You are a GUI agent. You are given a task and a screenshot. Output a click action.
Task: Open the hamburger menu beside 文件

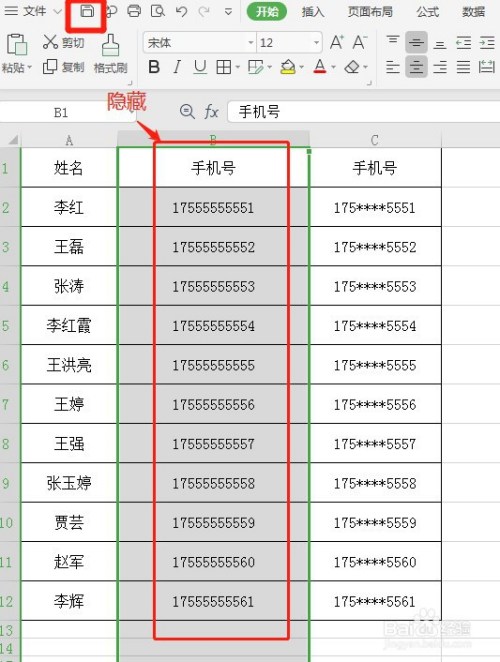tap(11, 11)
